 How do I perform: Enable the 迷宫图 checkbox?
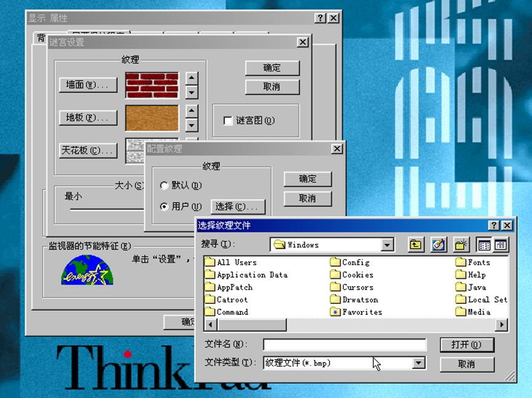pyautogui.click(x=228, y=121)
